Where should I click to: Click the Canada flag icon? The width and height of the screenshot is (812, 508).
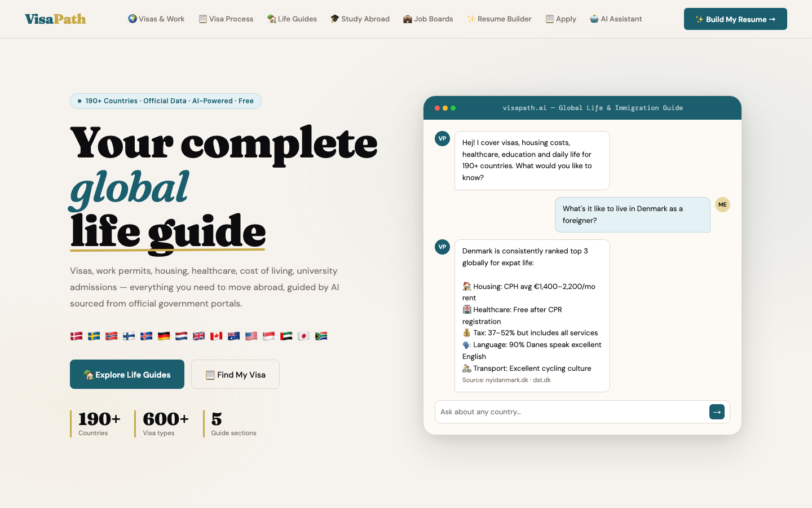pyautogui.click(x=216, y=336)
